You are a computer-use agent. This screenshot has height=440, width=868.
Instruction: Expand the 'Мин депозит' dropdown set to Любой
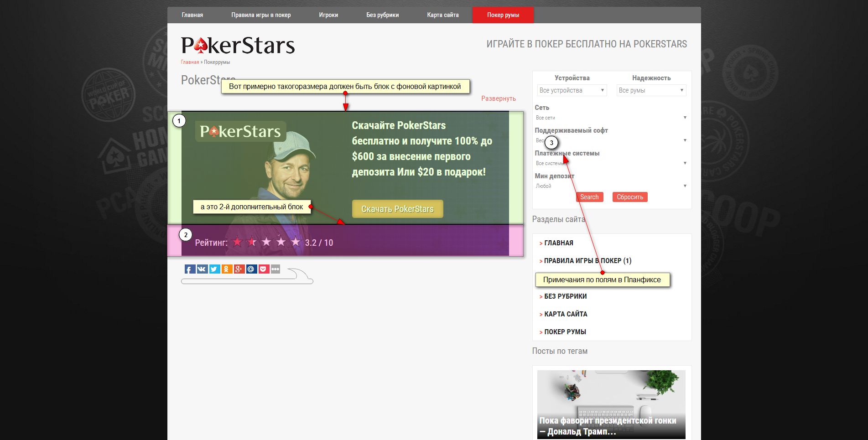point(611,186)
